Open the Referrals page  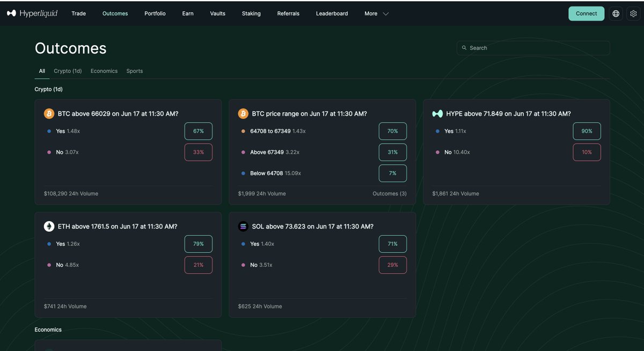(288, 13)
